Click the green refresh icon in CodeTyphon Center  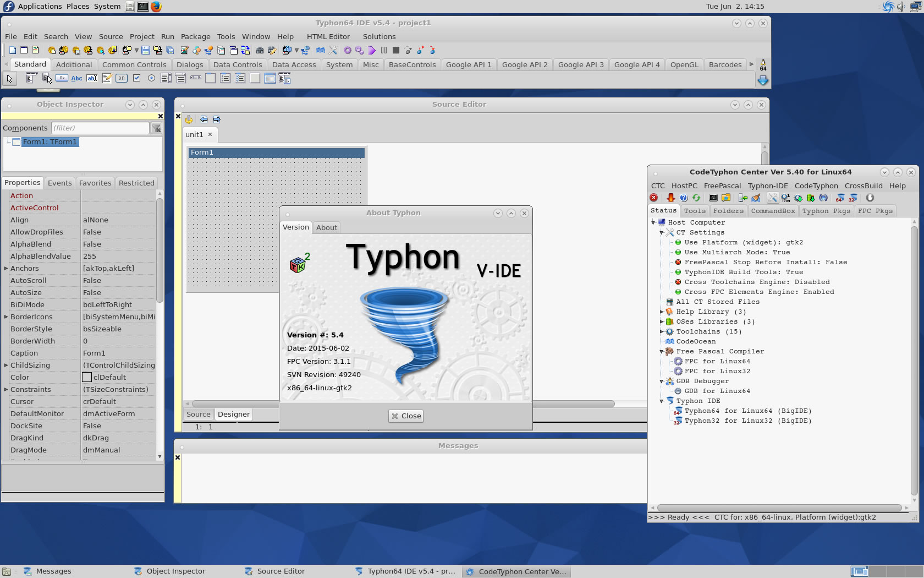(696, 198)
